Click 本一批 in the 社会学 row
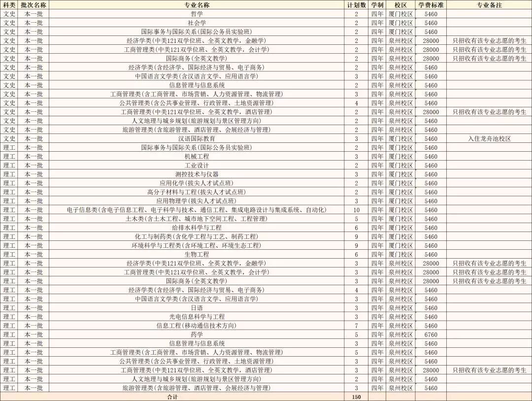Viewport: 532px width, 401px height. point(33,23)
